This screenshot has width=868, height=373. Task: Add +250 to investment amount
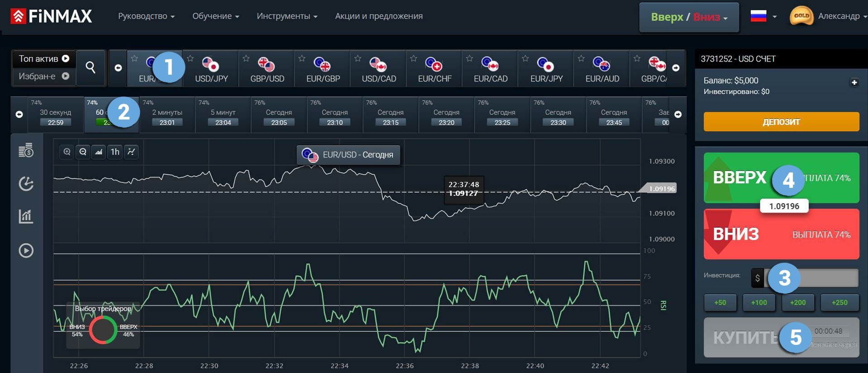839,302
